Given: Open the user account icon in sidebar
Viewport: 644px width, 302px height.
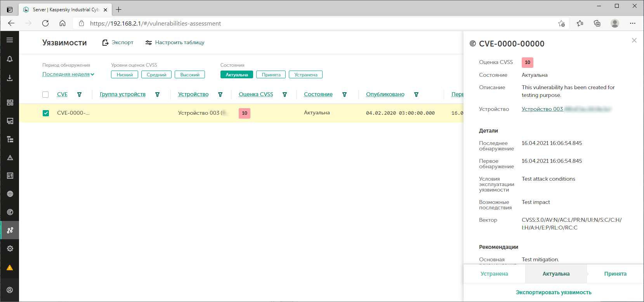Looking at the screenshot, I should pos(10,290).
